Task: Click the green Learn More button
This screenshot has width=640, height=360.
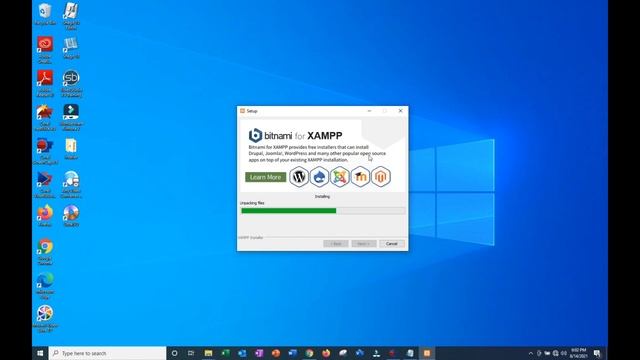Action: (265, 177)
